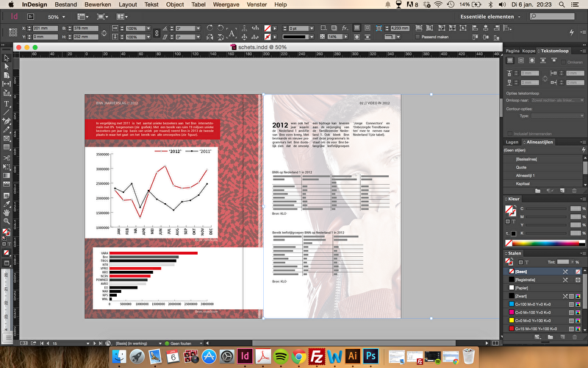
Task: Open page number dropdown at bottom status bar
Action: (87, 343)
